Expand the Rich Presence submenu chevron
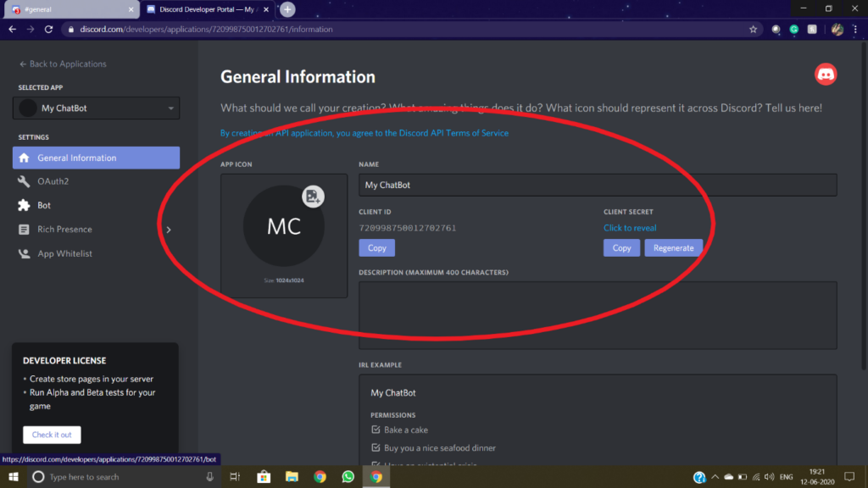Viewport: 868px width, 488px height. pos(169,229)
